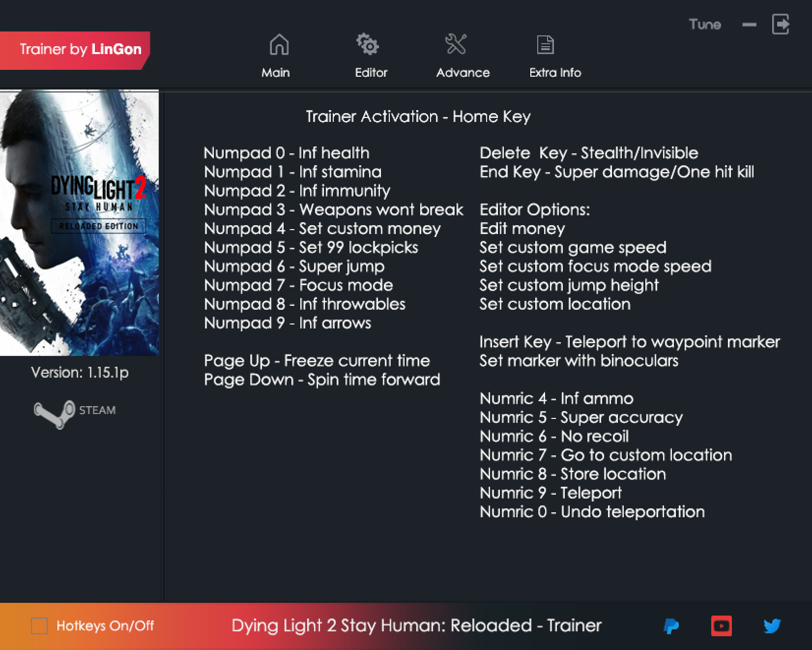Screen dimensions: 812x650
Task: Open the PayPal donation icon
Action: coord(671,626)
